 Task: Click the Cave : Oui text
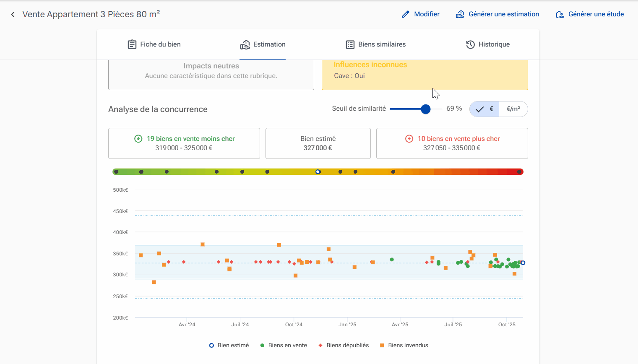point(349,76)
